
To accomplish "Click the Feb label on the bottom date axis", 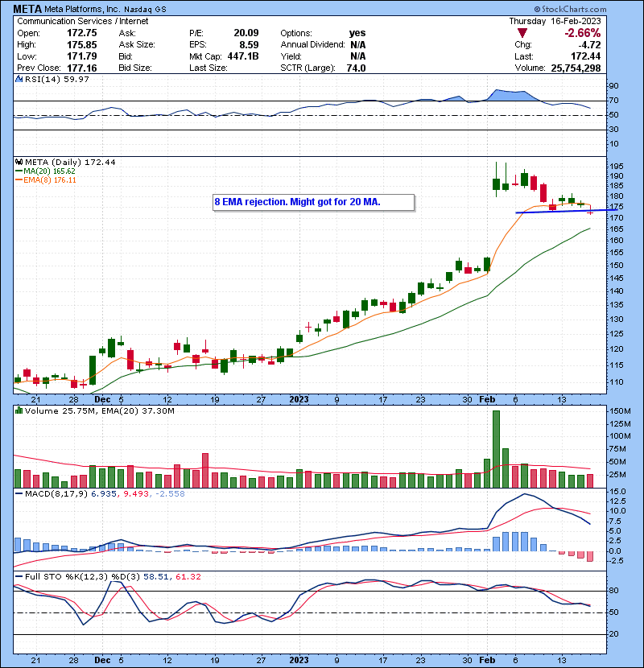I will [487, 660].
